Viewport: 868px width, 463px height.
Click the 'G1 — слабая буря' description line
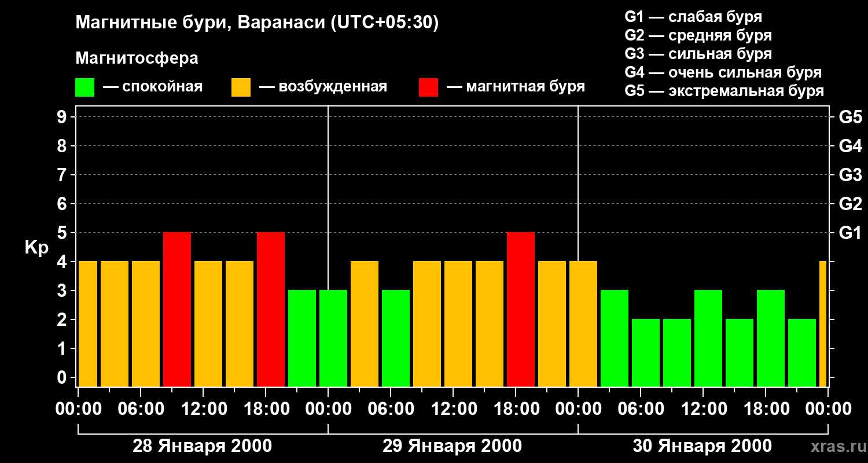click(693, 17)
